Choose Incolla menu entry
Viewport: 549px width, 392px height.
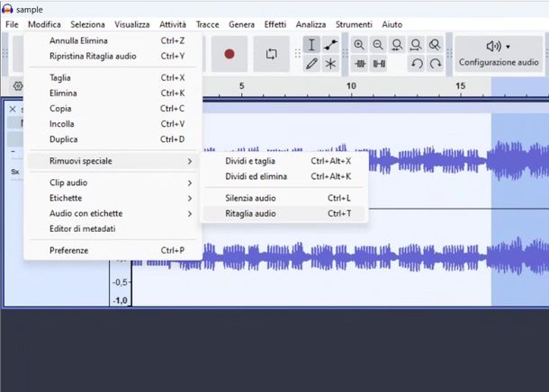coord(112,124)
